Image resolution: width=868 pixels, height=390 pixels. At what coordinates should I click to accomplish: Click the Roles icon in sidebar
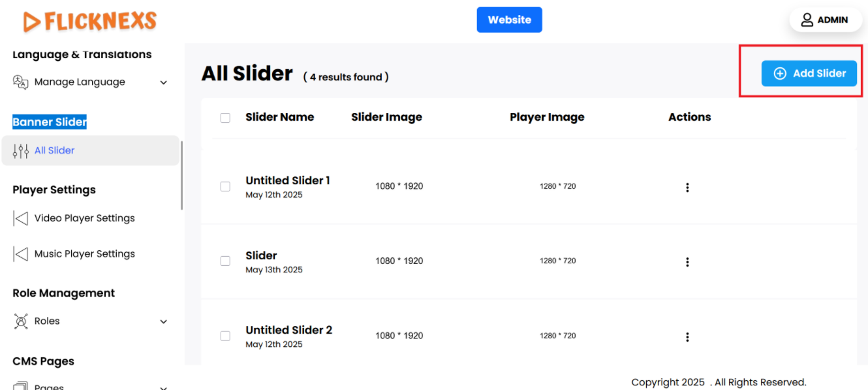pyautogui.click(x=21, y=321)
